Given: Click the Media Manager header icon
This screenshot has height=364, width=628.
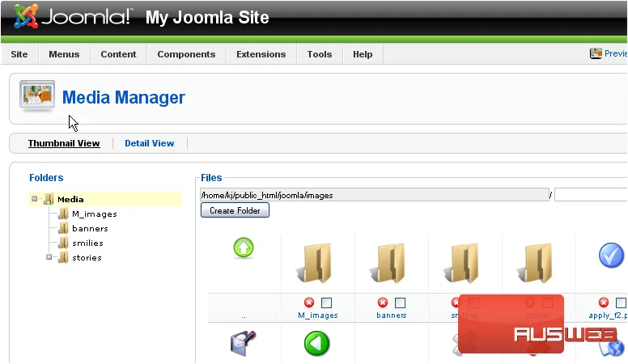Looking at the screenshot, I should pos(37,95).
